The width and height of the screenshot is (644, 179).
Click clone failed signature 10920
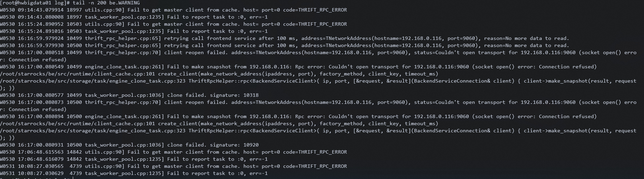coord(213,145)
